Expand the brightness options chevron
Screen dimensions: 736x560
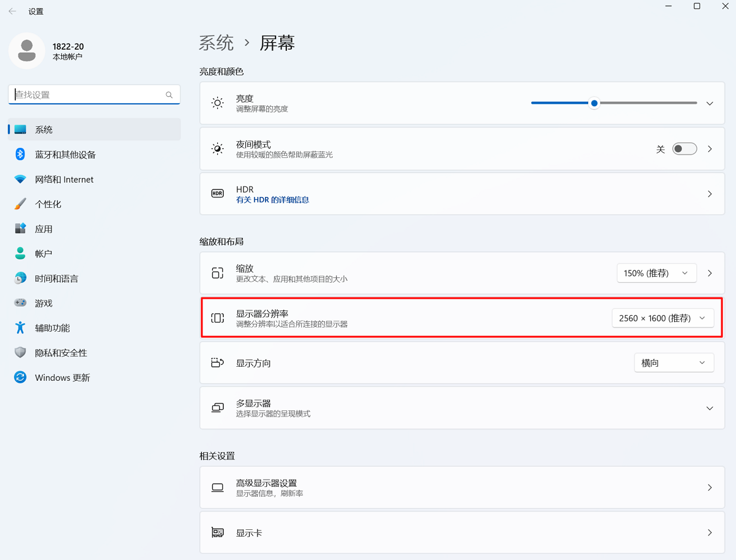710,104
